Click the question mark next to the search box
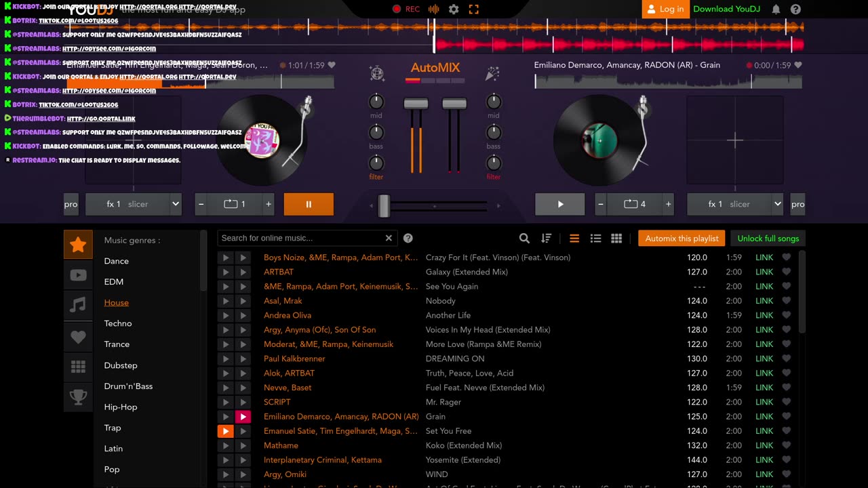The image size is (868, 488). (408, 238)
